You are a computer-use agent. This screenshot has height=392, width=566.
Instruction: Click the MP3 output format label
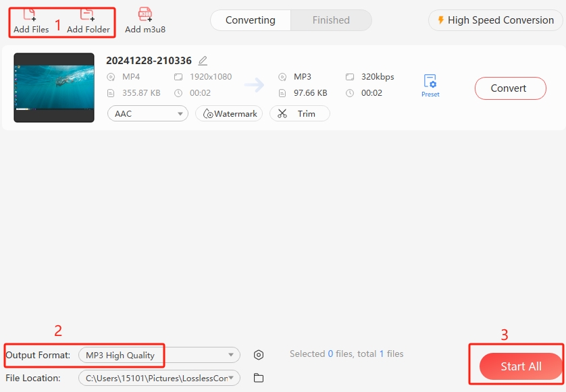coord(302,77)
